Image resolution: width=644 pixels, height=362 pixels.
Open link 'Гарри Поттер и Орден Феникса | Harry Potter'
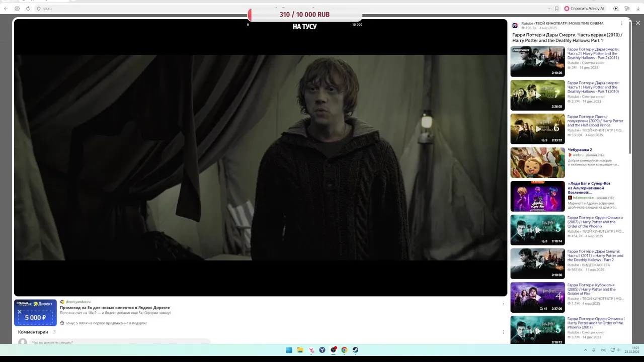(x=596, y=323)
